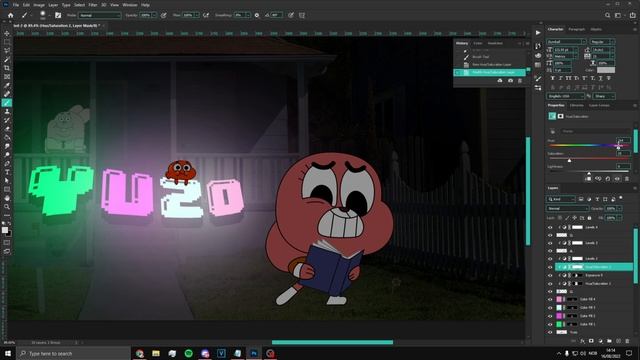640x360 pixels.
Task: Toggle visibility of Color Fill 2 layer
Action: tap(550, 316)
